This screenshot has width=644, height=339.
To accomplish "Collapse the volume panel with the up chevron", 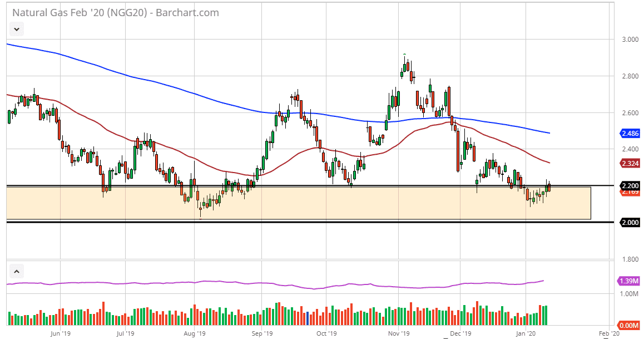I will pos(16,272).
